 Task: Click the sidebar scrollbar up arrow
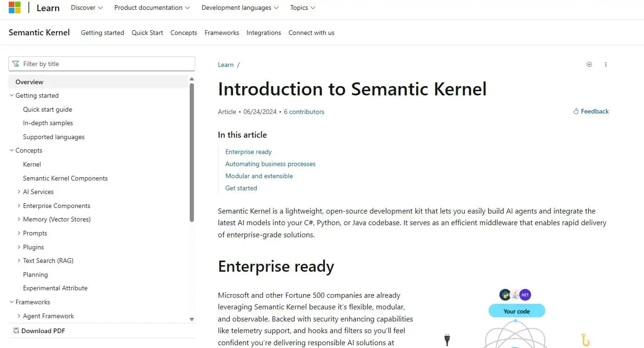point(192,80)
